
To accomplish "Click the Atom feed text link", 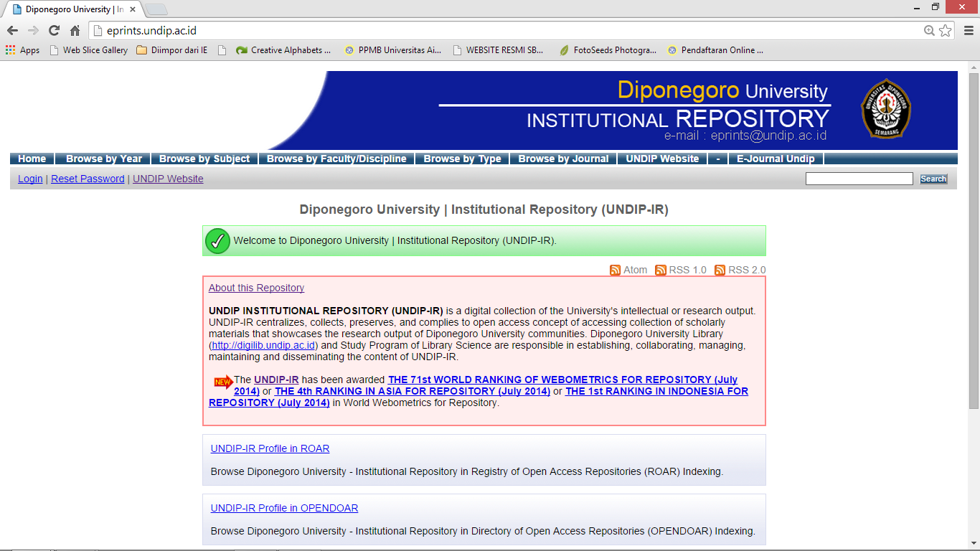I will (635, 270).
